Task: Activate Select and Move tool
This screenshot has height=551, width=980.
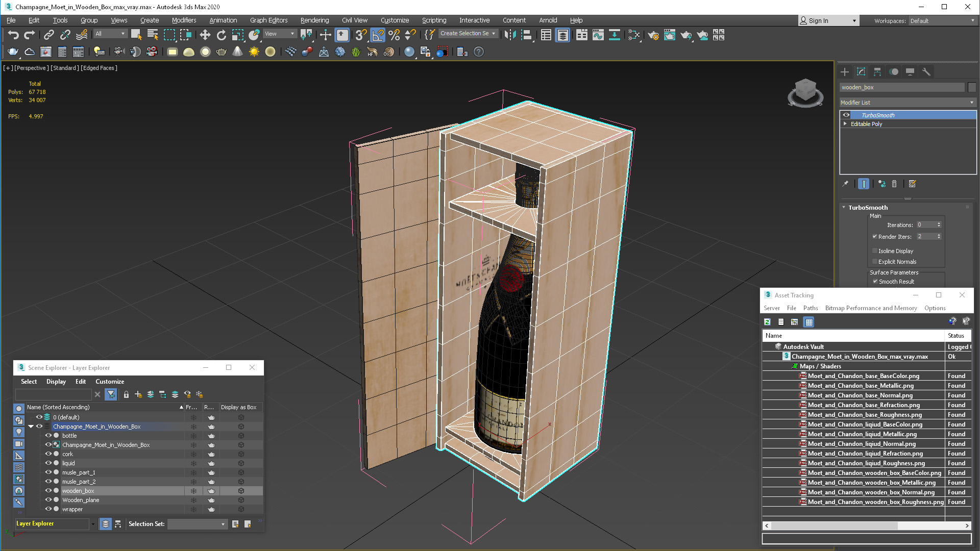Action: (x=205, y=35)
